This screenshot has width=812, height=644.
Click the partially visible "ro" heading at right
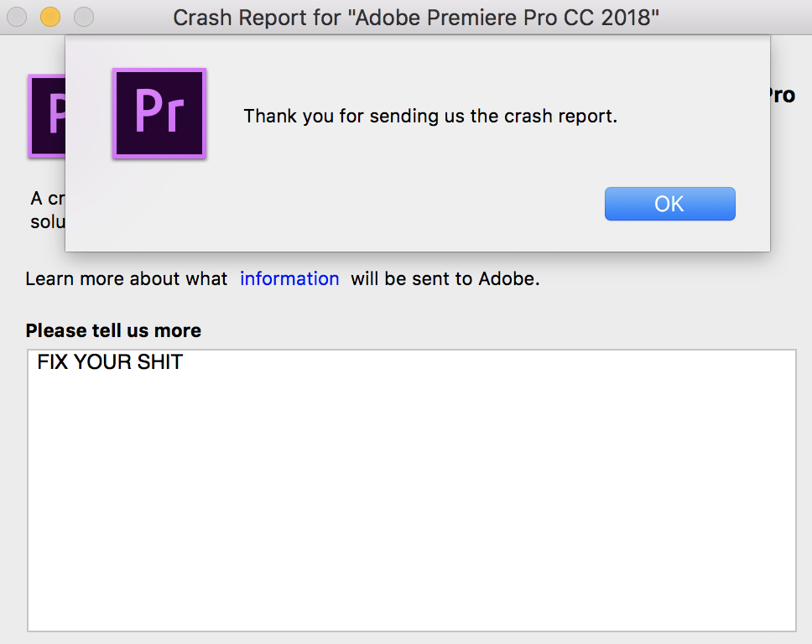(x=782, y=96)
